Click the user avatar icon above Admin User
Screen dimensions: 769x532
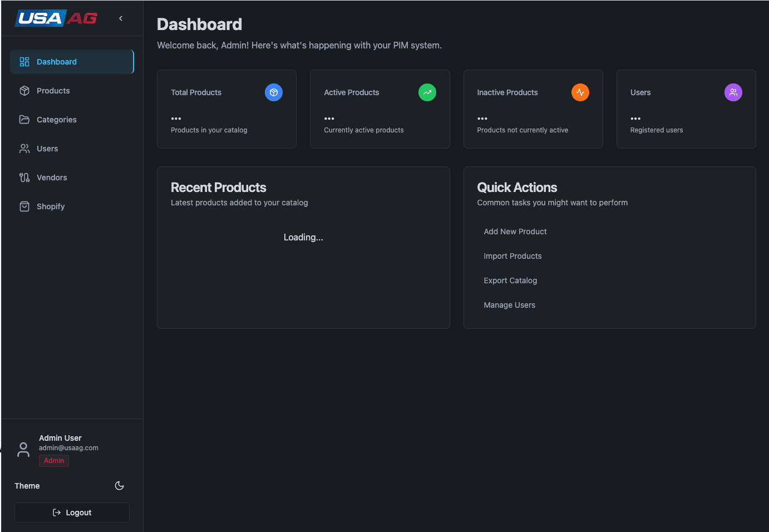click(x=23, y=449)
